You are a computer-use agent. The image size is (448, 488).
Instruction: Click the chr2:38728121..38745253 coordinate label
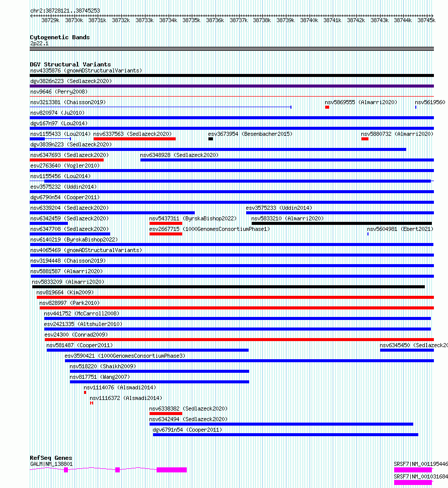click(65, 11)
